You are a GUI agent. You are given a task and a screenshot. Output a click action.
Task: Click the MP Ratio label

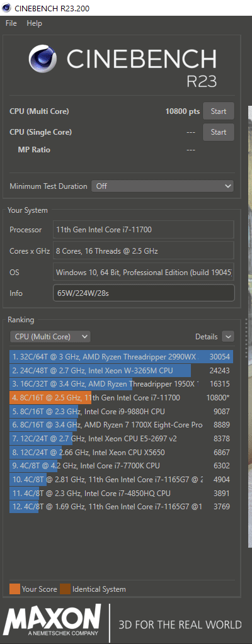(x=34, y=150)
